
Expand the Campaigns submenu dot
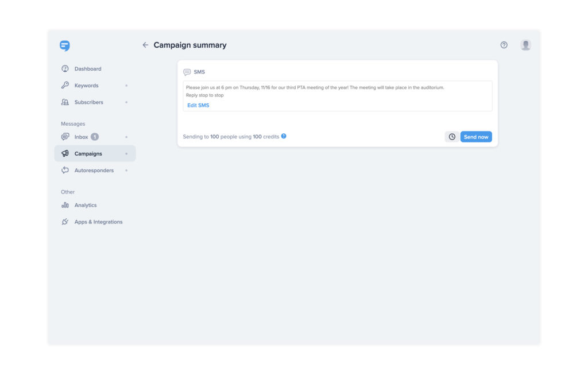(126, 154)
